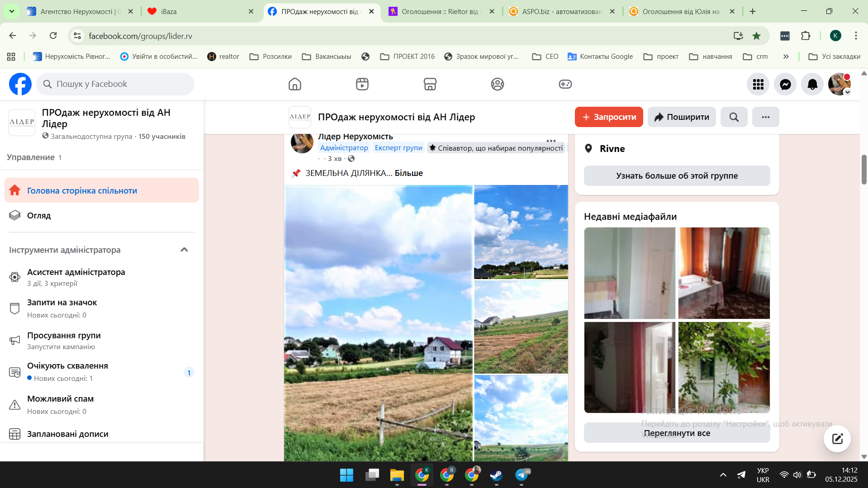Open the Gaming controller icon

point(565,84)
